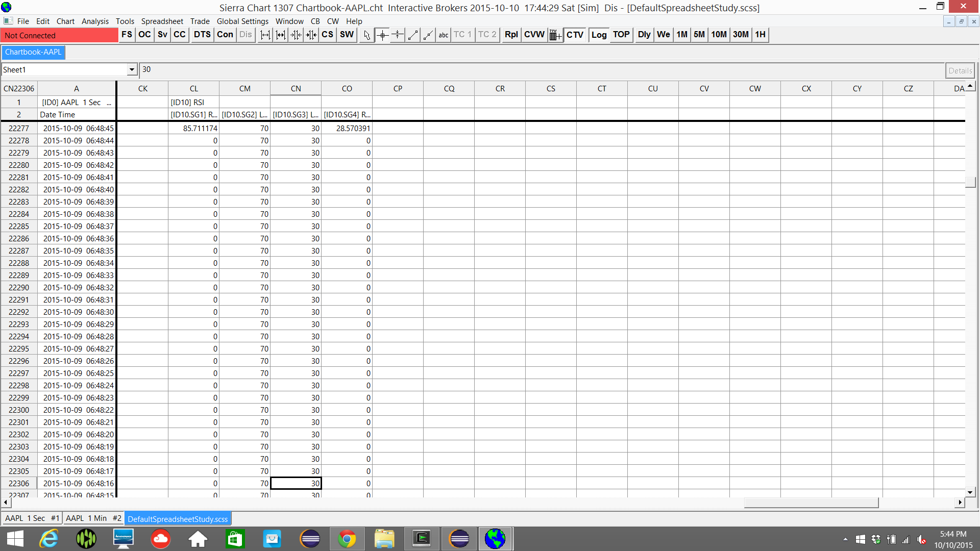Click the horizontal scrollbar thumb
The image size is (980, 551).
coord(811,503)
